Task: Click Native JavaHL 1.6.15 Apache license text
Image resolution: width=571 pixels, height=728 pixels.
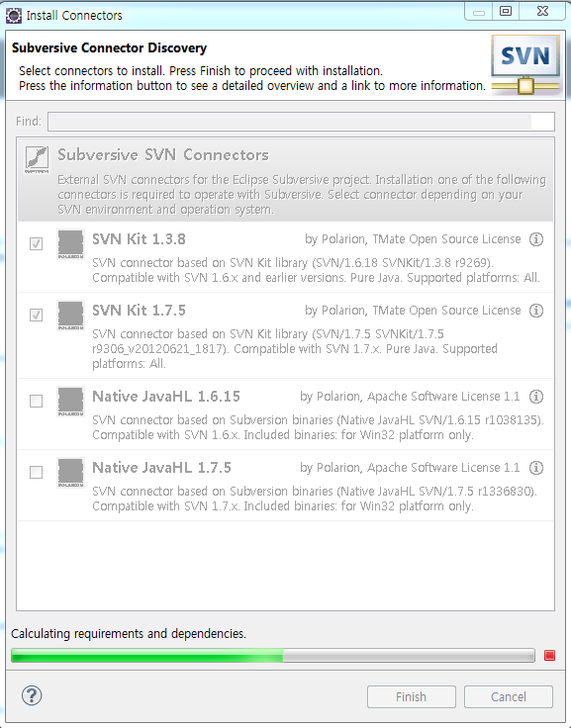Action: [410, 397]
